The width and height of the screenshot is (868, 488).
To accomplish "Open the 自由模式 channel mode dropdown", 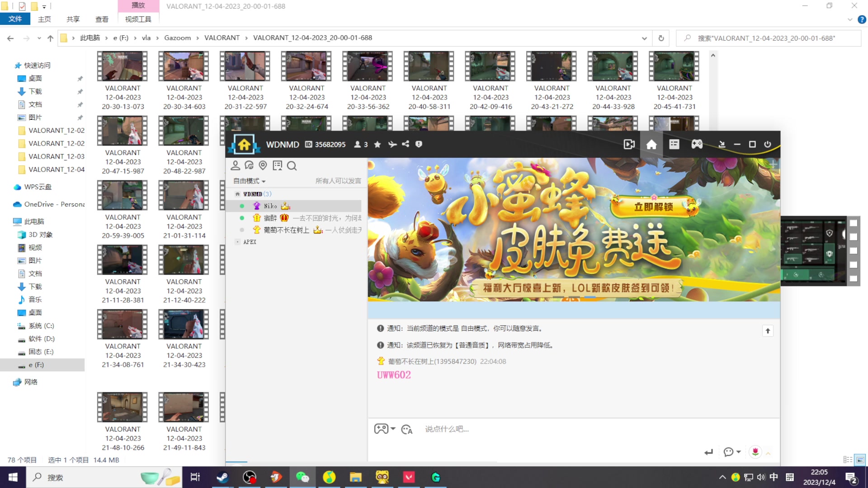I will tap(249, 181).
